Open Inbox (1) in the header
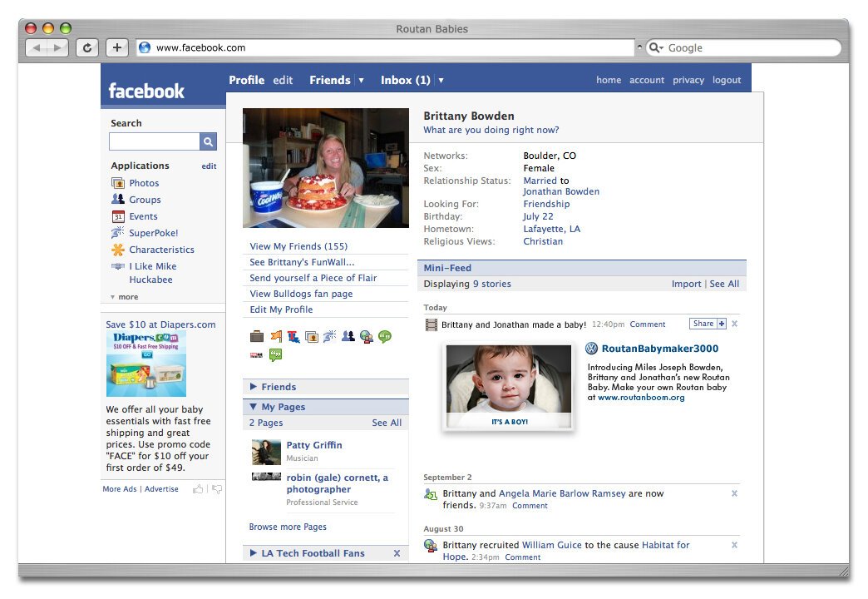Viewport: 868px width, 599px height. 405,81
